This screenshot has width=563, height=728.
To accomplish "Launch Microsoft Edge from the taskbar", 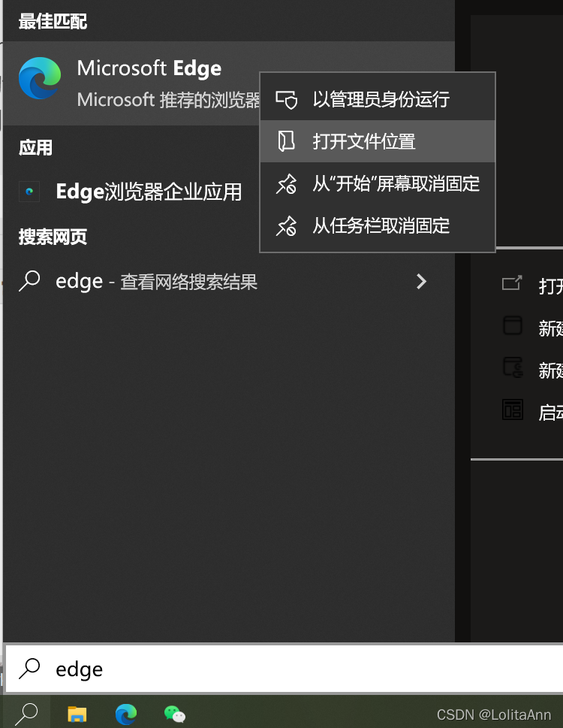I will tap(125, 714).
